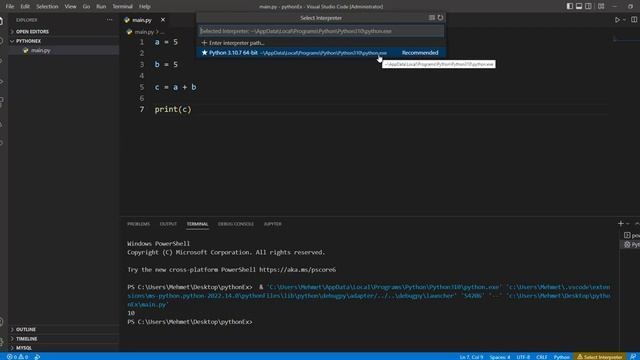Change line ending via CRLF

click(x=542, y=357)
